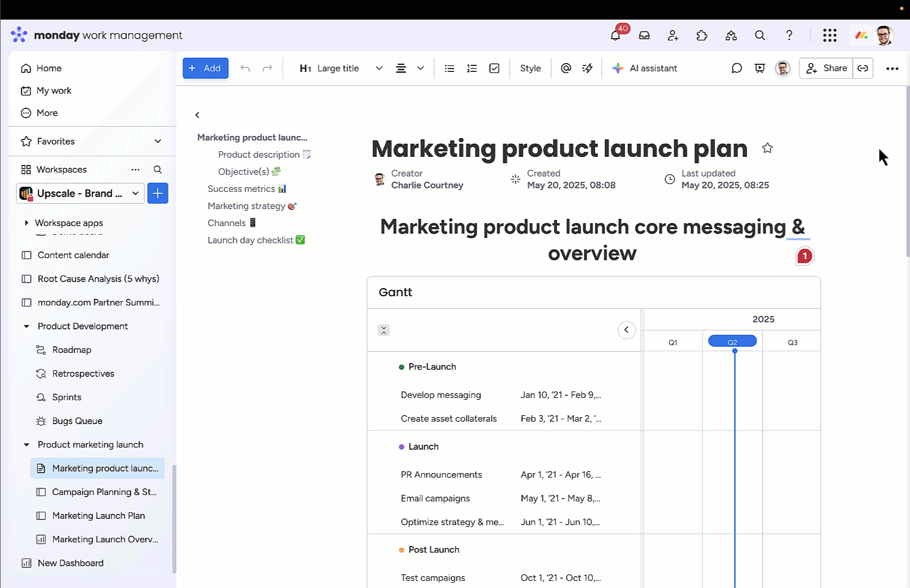Open the Upscale - Brand workspace dropdown
910x588 pixels.
click(81, 193)
